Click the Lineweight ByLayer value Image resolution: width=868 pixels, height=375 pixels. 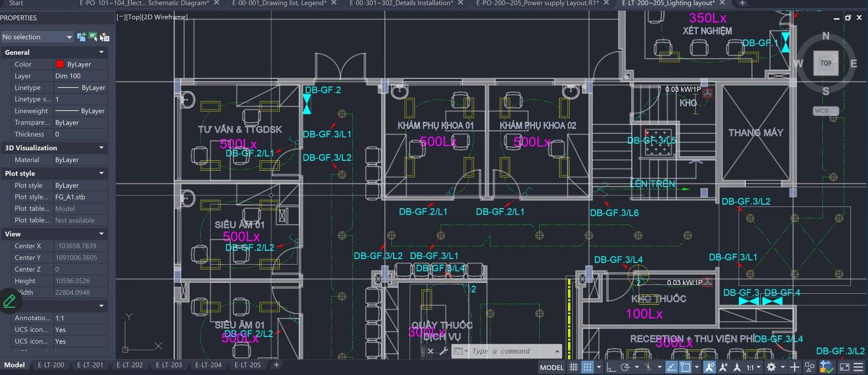(80, 111)
